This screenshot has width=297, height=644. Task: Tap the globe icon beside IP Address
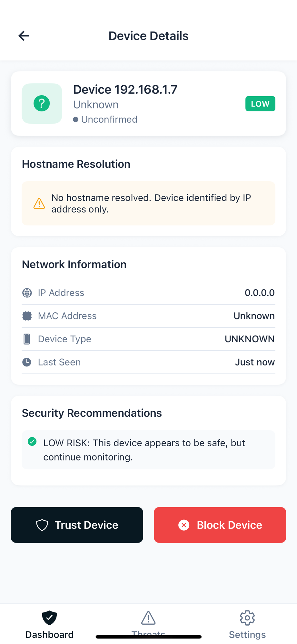pyautogui.click(x=27, y=293)
